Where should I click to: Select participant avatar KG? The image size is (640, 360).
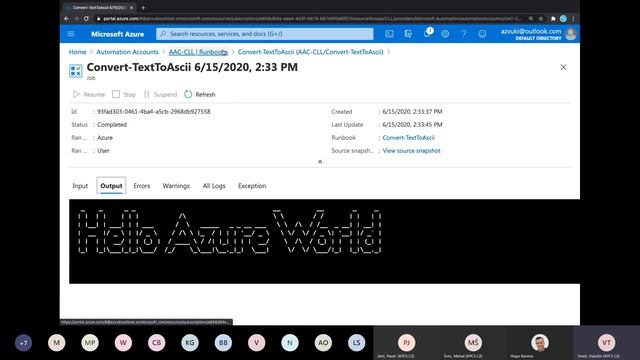coord(190,343)
